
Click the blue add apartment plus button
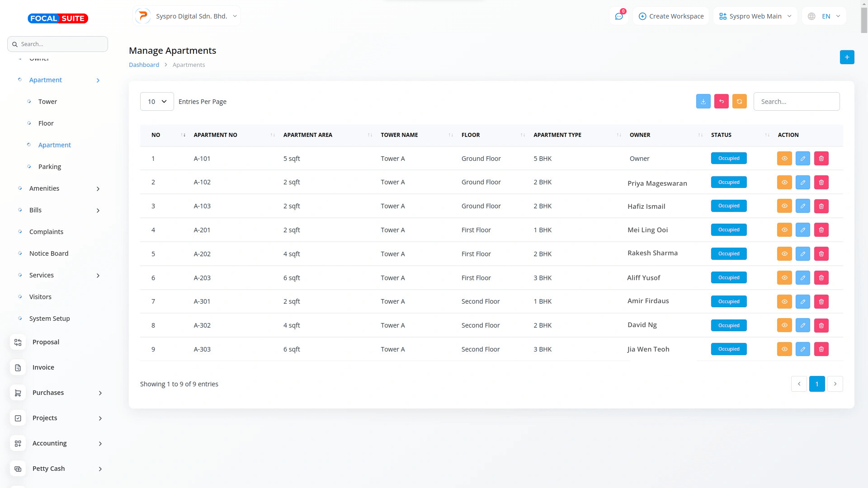(847, 57)
